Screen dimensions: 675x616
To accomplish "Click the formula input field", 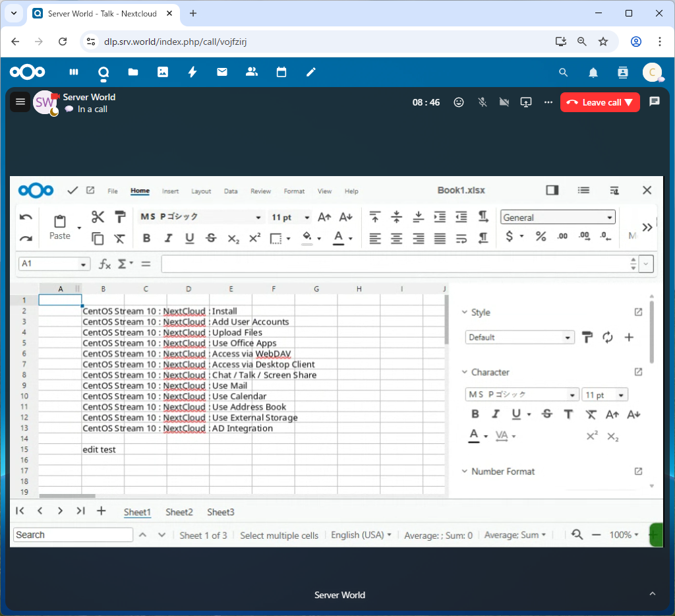I will [396, 264].
